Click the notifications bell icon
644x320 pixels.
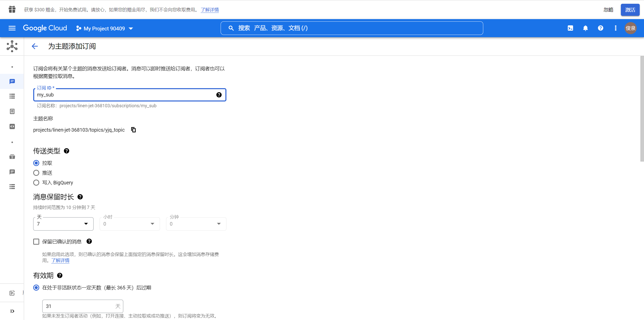click(585, 28)
